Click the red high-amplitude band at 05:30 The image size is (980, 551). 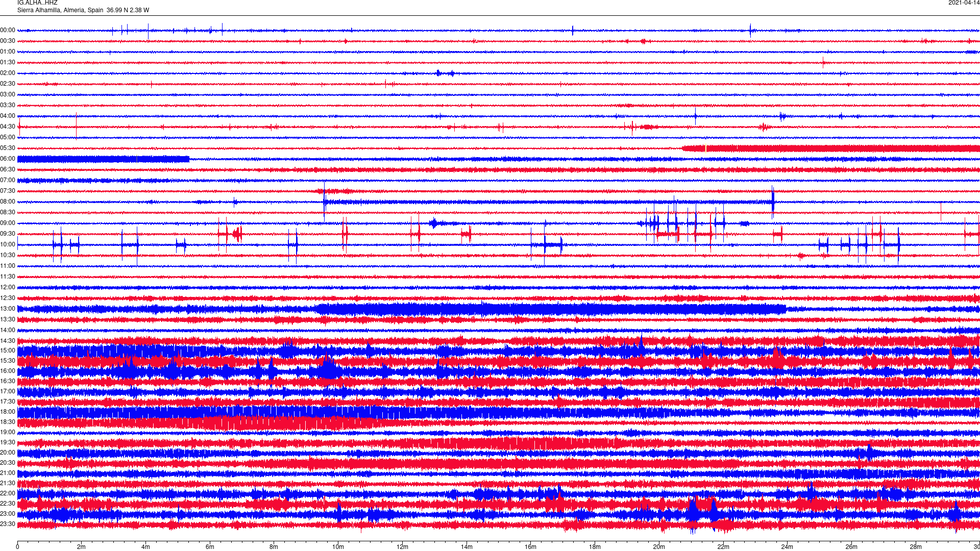click(x=832, y=148)
